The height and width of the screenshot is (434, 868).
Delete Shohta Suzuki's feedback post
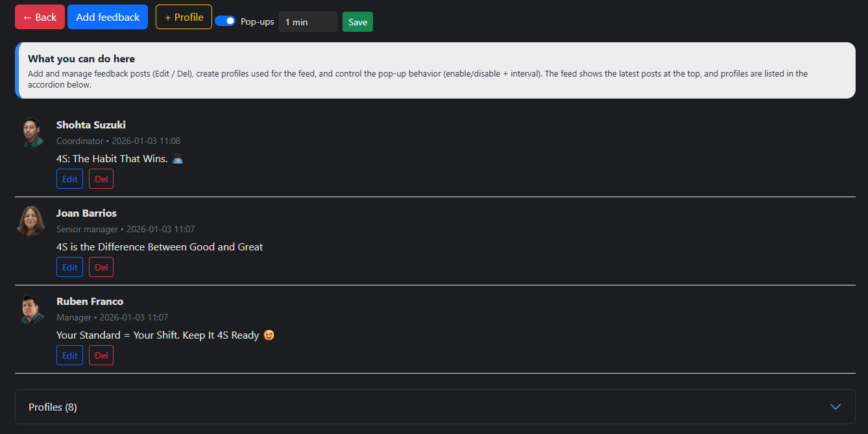pyautogui.click(x=101, y=179)
